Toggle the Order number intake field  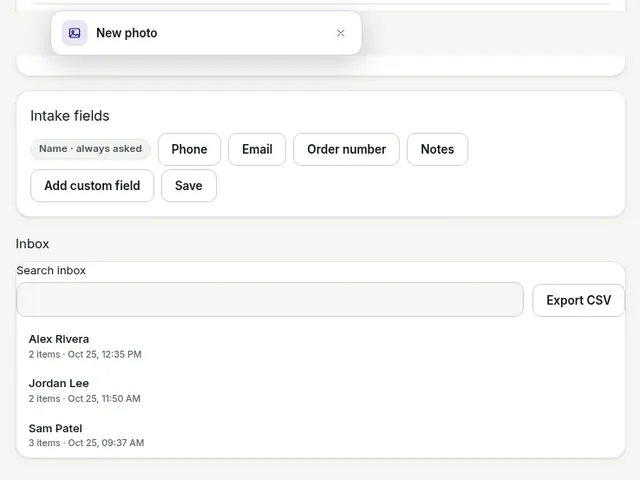click(347, 149)
